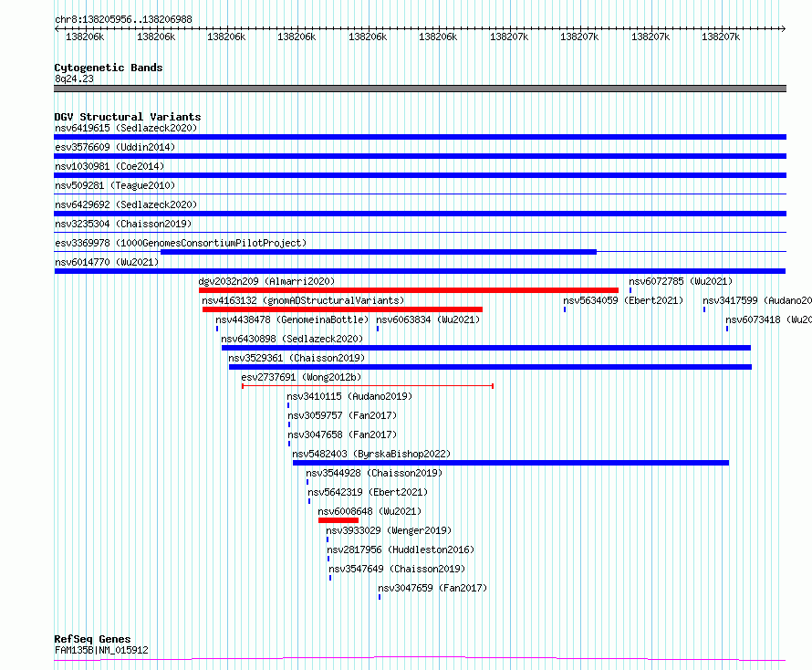Click nsv3544928 (Chaisson2019) label

(x=374, y=473)
